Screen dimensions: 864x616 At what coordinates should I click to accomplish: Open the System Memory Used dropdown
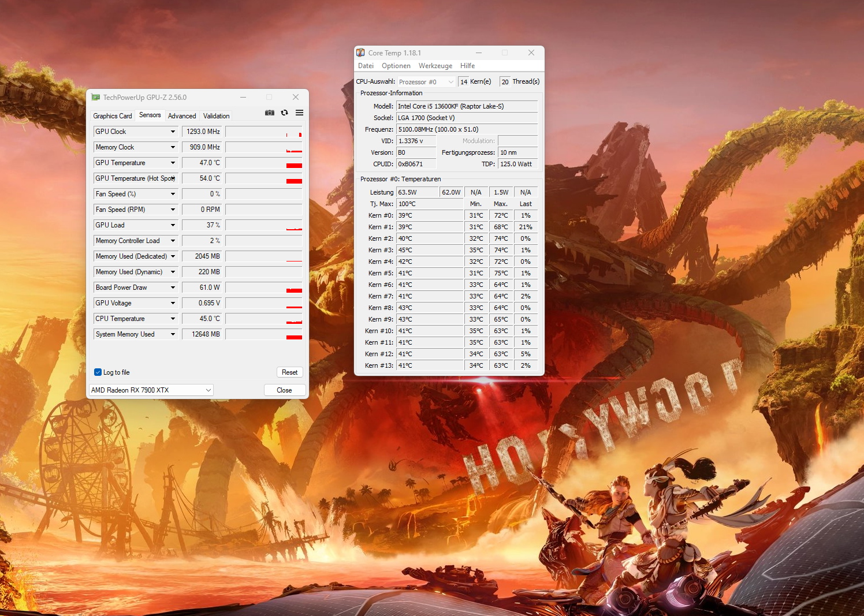coord(173,334)
